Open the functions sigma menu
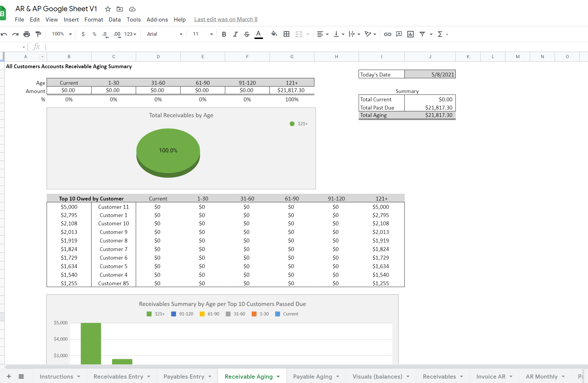This screenshot has width=588, height=383. click(442, 34)
